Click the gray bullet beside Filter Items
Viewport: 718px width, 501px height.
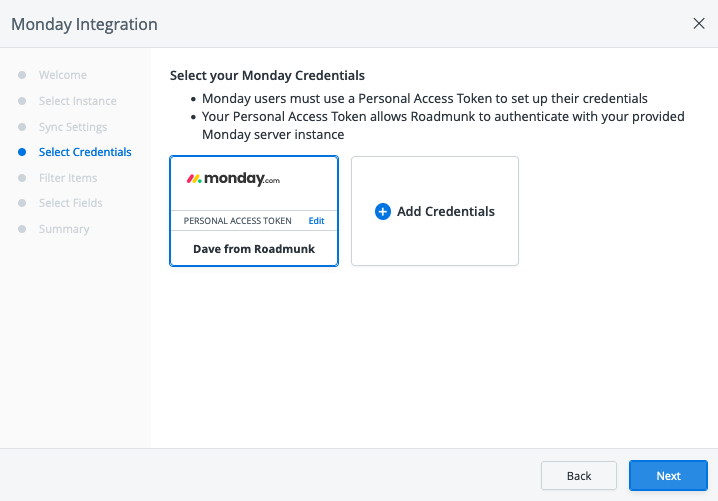tap(22, 178)
